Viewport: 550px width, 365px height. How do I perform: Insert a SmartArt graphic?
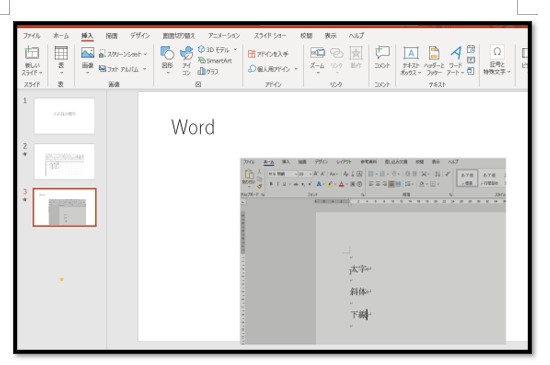point(215,61)
